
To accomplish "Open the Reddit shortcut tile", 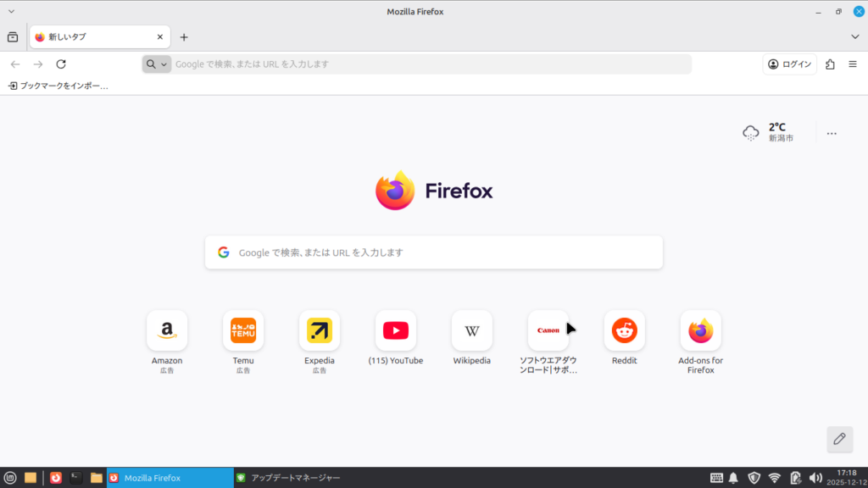I will (x=625, y=330).
